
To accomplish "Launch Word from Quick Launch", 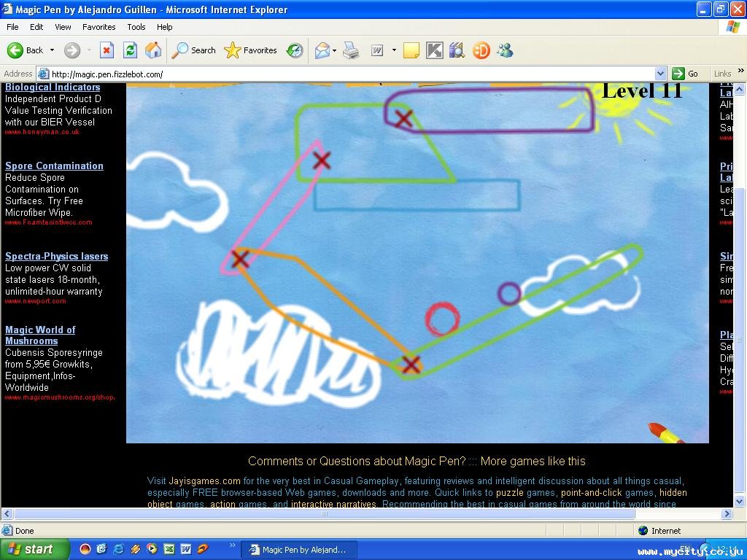I will [186, 549].
